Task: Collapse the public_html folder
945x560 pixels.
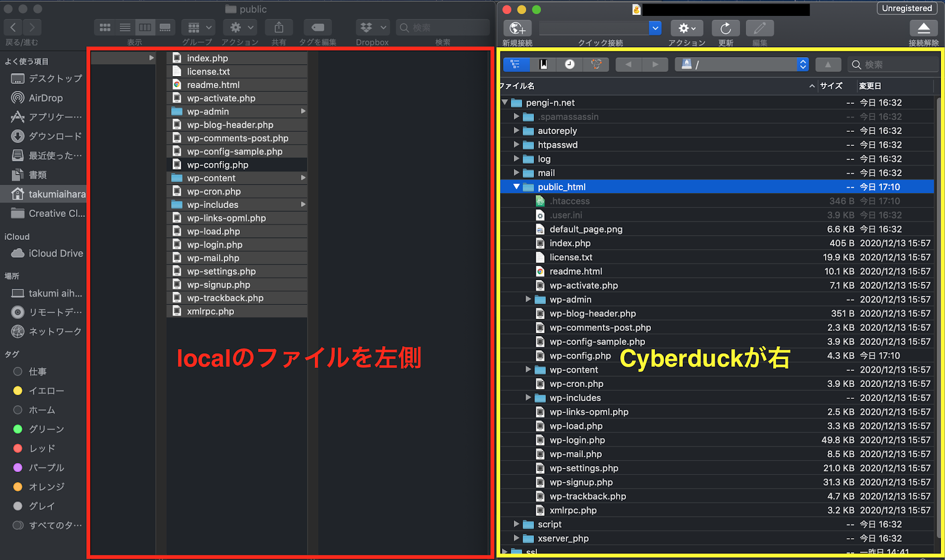Action: (x=517, y=187)
